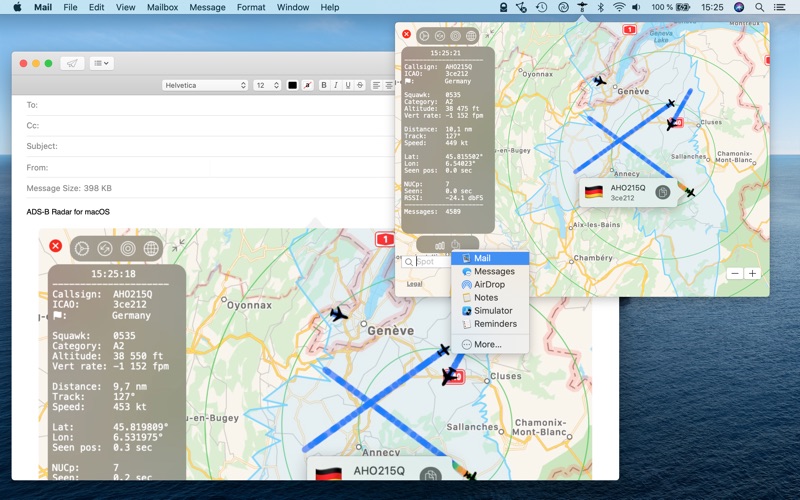Open the embedded radar screenshot in the email
The image size is (800, 500).
[x=315, y=354]
